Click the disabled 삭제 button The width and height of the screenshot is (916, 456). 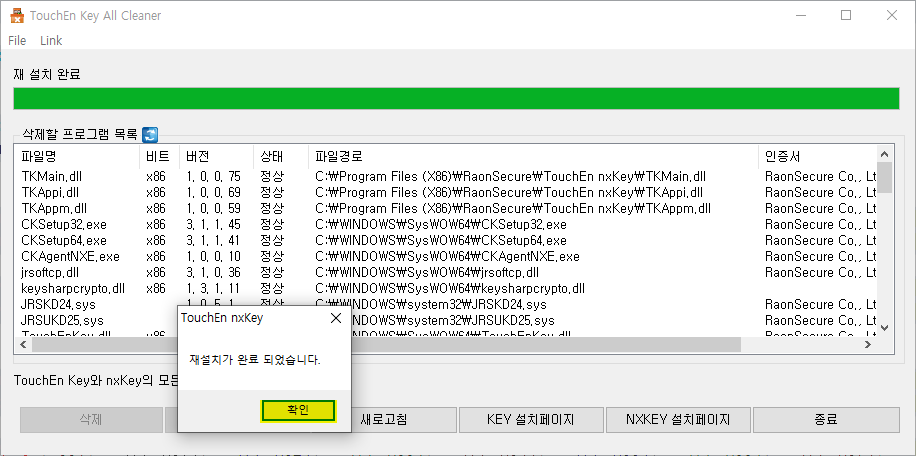pyautogui.click(x=91, y=419)
